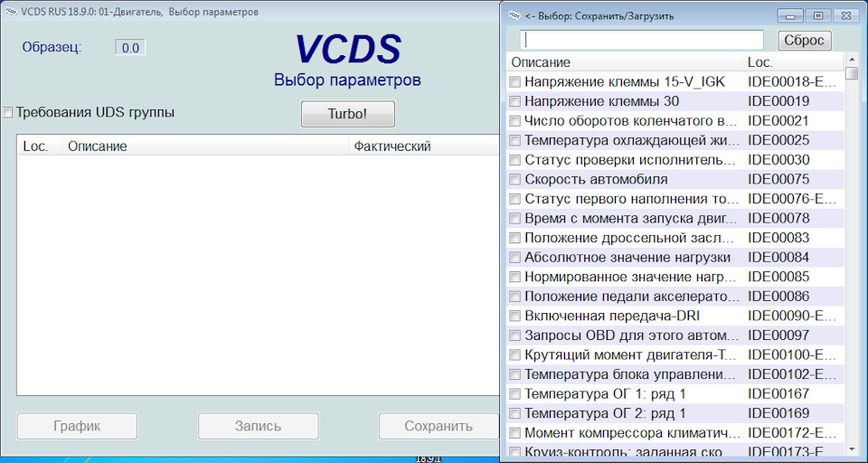Click the Turbo! button
Screen dimensions: 868x463
click(347, 114)
